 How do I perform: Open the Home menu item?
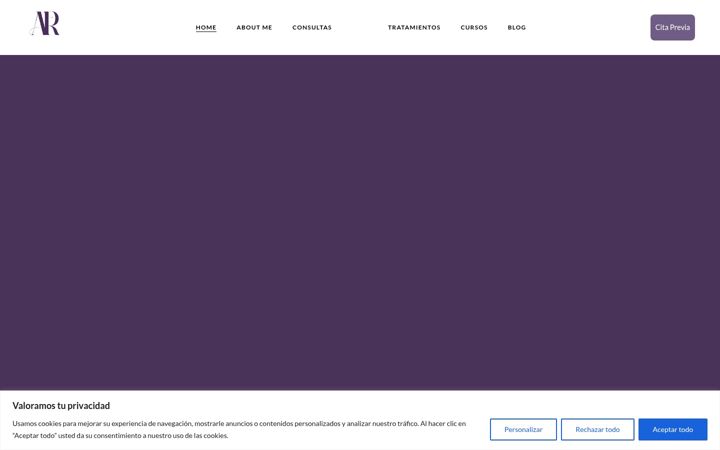coord(206,28)
